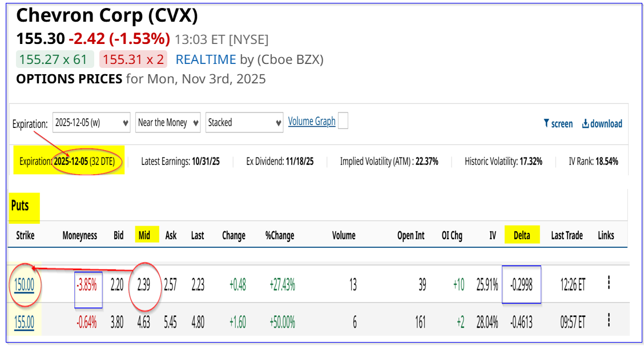Viewport: 644px width, 346px height.
Task: Open three-dot links menu for 155.00 strike
Action: [609, 321]
